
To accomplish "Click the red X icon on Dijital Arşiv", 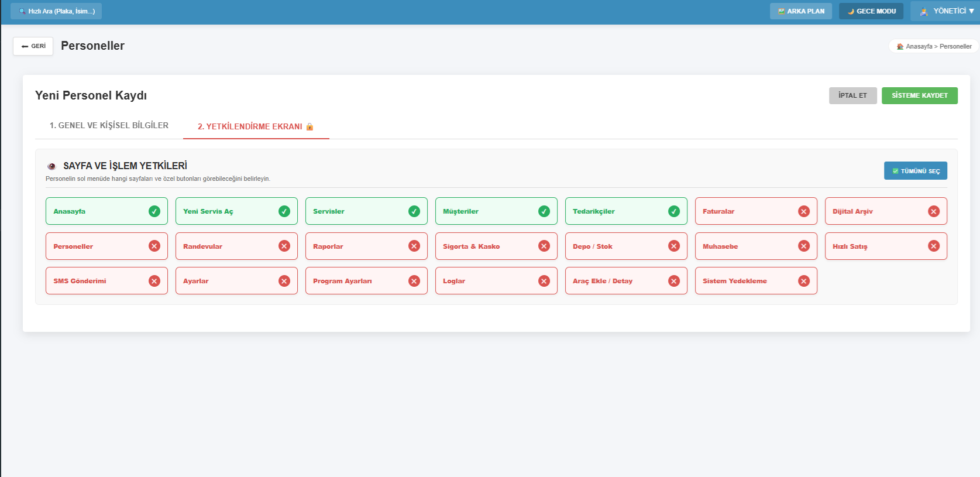I will [x=934, y=211].
